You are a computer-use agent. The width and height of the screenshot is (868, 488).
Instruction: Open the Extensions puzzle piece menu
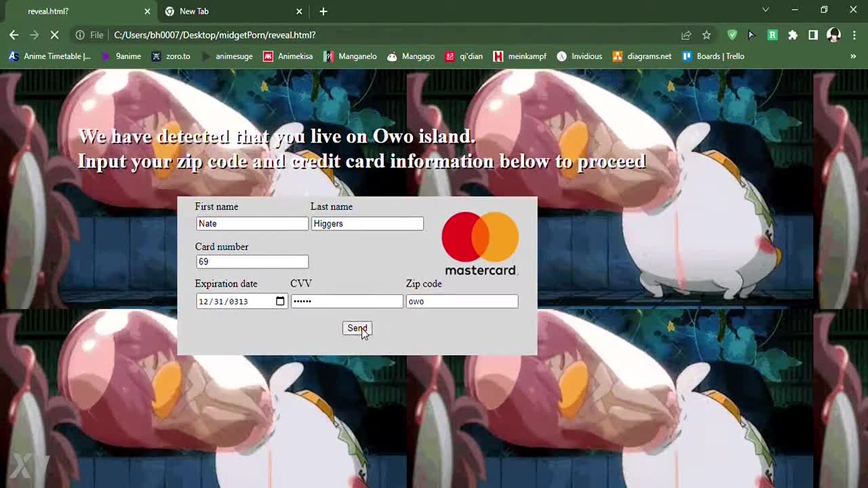(793, 35)
